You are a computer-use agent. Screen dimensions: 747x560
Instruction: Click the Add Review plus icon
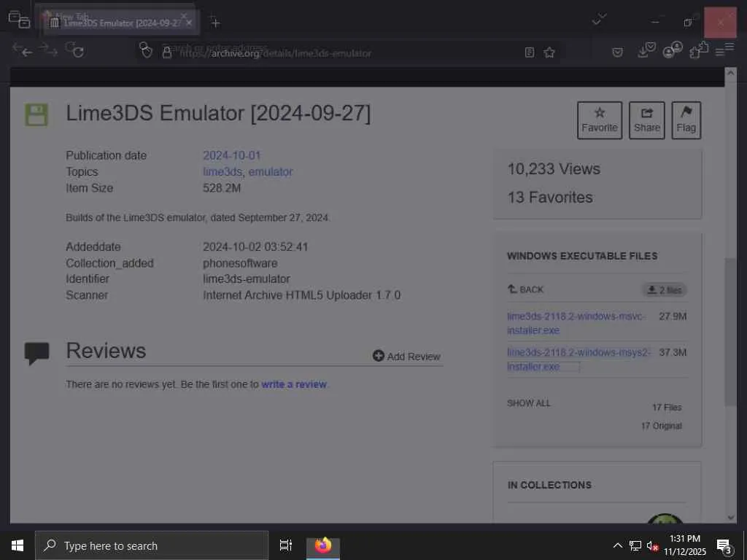tap(379, 356)
